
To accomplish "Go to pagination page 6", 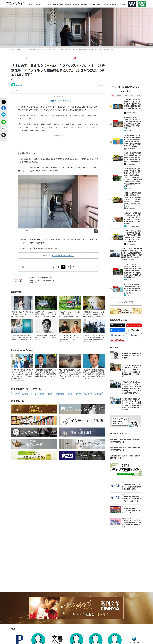I will (68, 267).
